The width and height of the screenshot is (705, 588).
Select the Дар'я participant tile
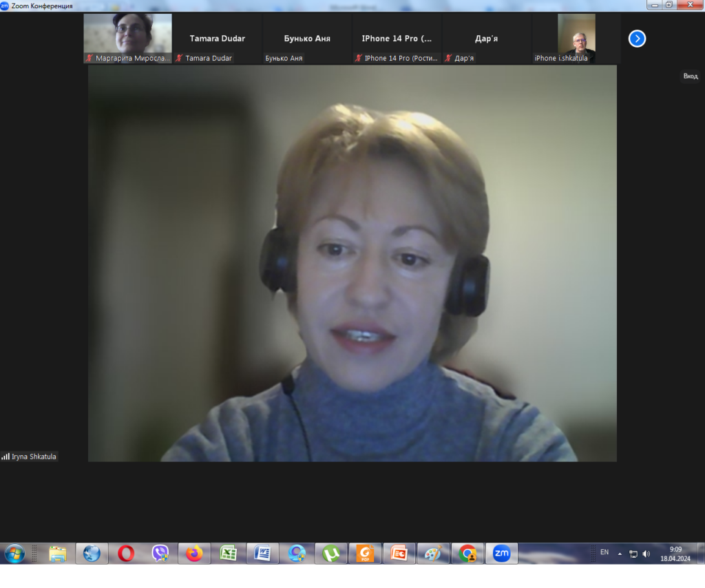[x=486, y=39]
